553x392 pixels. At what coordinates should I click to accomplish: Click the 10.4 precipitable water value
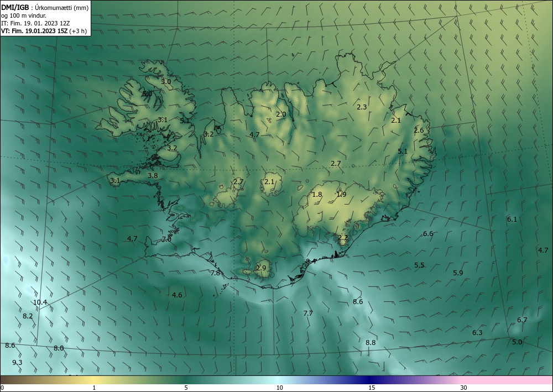40,302
